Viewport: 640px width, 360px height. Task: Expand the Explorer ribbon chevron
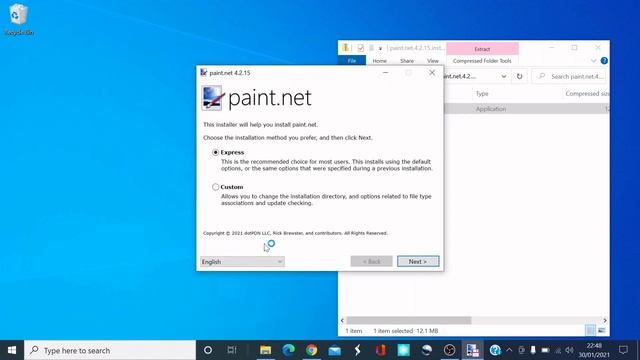point(593,61)
